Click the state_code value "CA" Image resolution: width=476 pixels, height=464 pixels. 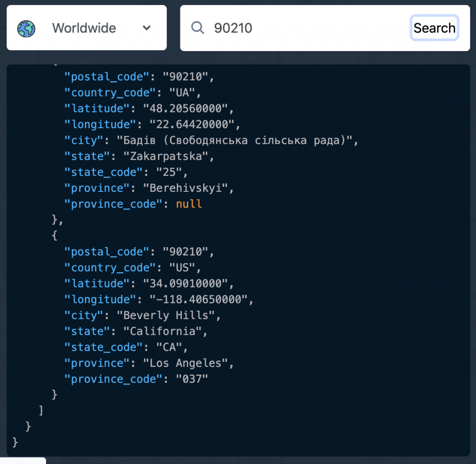(169, 347)
